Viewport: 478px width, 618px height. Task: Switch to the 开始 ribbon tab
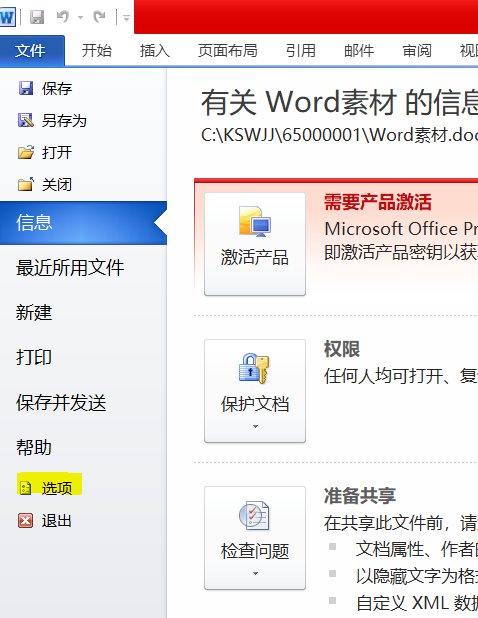click(97, 50)
